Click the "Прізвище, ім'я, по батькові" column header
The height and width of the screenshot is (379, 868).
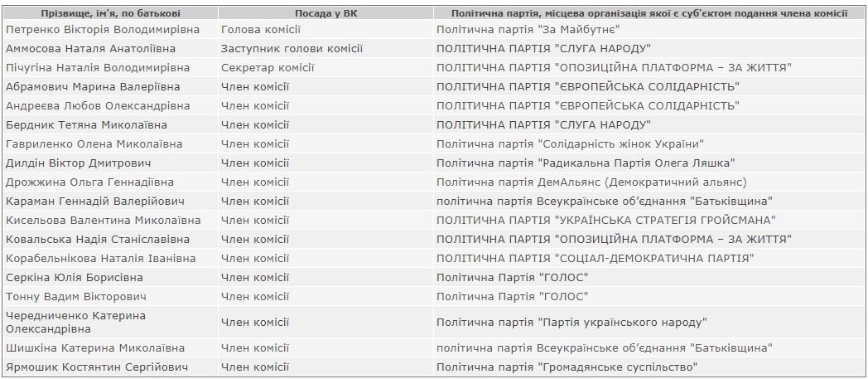point(109,14)
